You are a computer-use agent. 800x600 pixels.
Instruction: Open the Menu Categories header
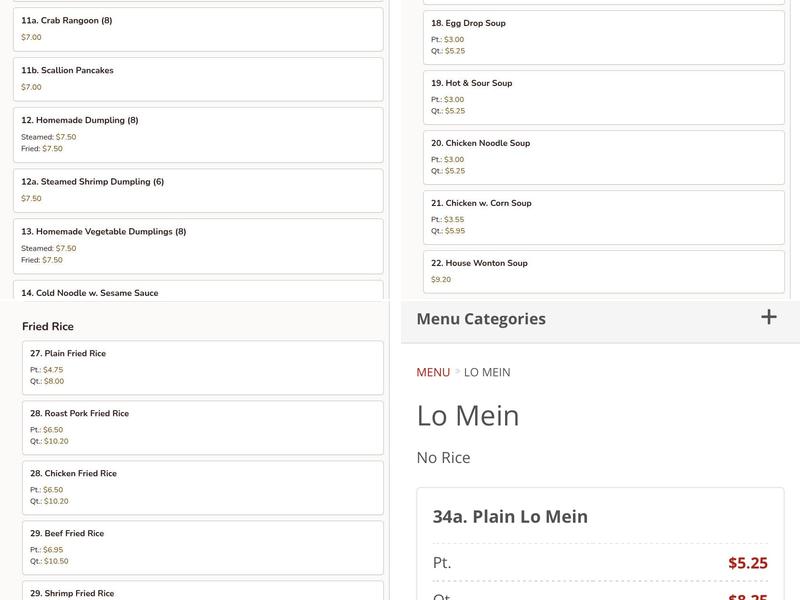click(481, 319)
